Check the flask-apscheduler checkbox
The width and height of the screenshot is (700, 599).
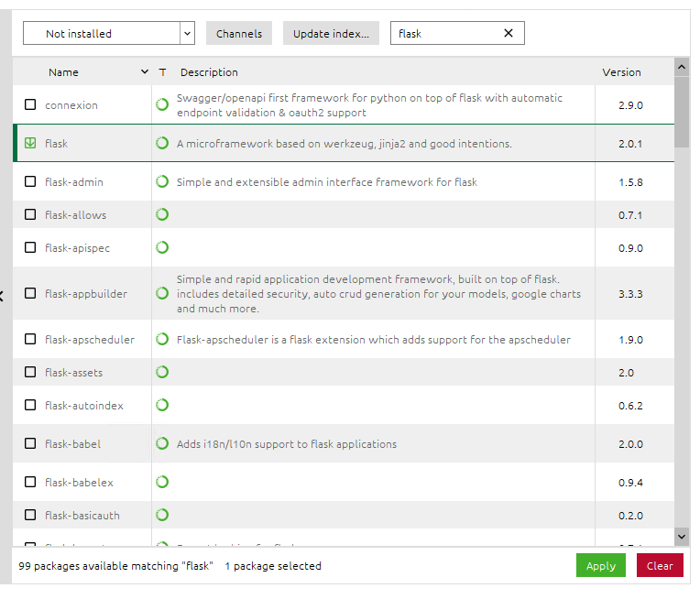click(30, 339)
